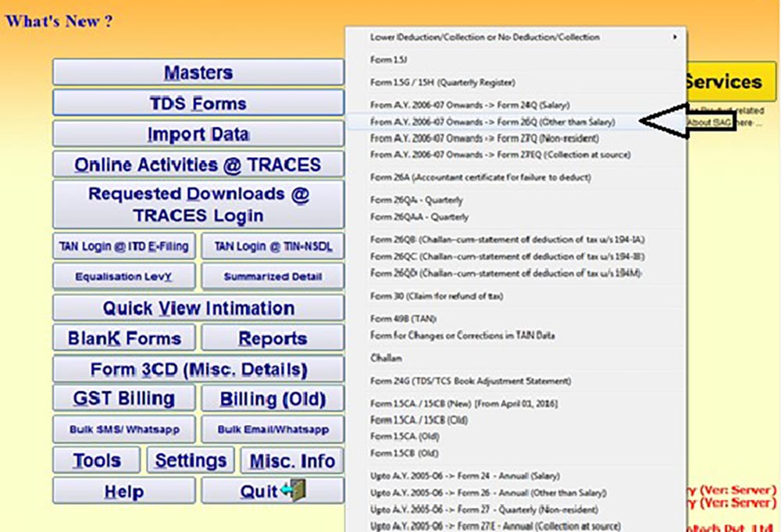
Task: Click Challan in the forms menu
Action: click(386, 358)
